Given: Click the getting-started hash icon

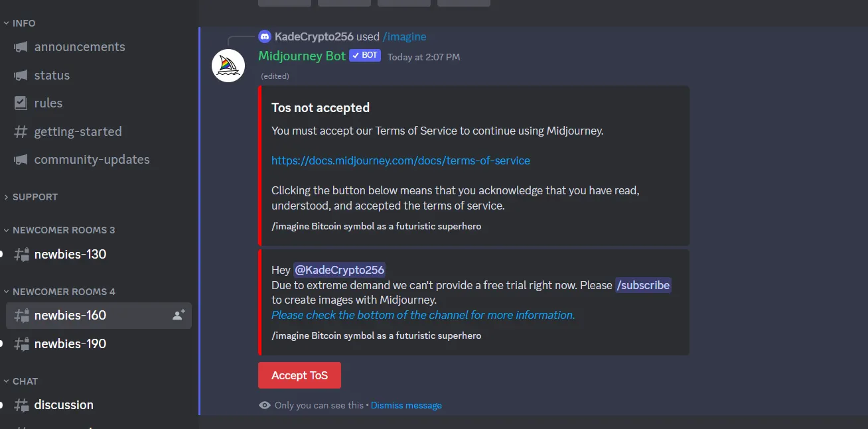Looking at the screenshot, I should click(21, 132).
